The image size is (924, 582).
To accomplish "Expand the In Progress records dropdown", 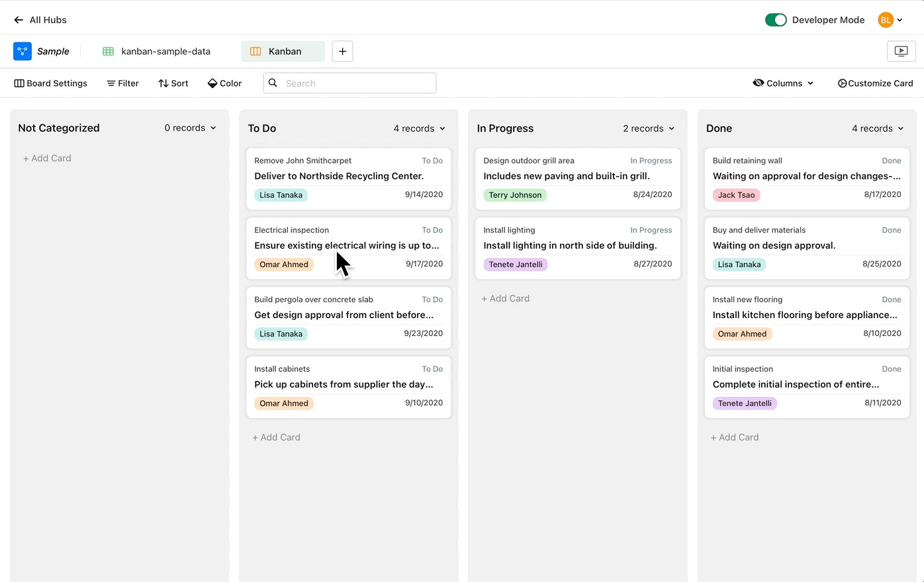I will 649,128.
